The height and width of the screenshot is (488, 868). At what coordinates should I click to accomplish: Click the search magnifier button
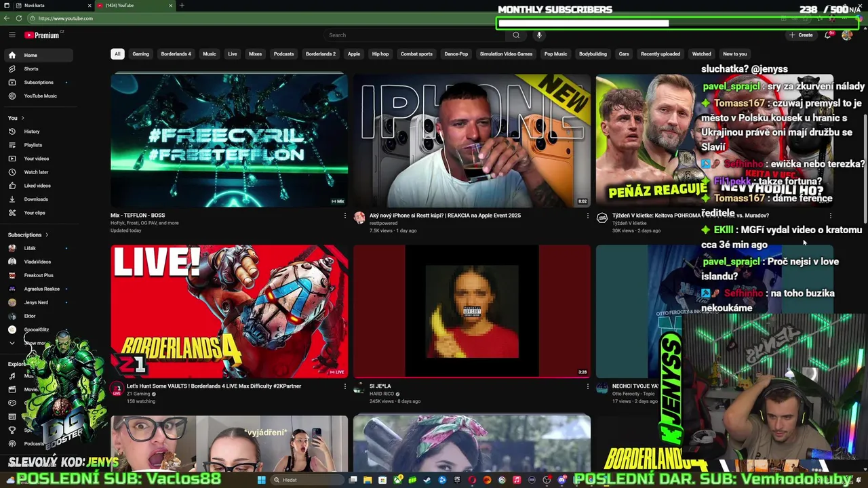pyautogui.click(x=516, y=35)
